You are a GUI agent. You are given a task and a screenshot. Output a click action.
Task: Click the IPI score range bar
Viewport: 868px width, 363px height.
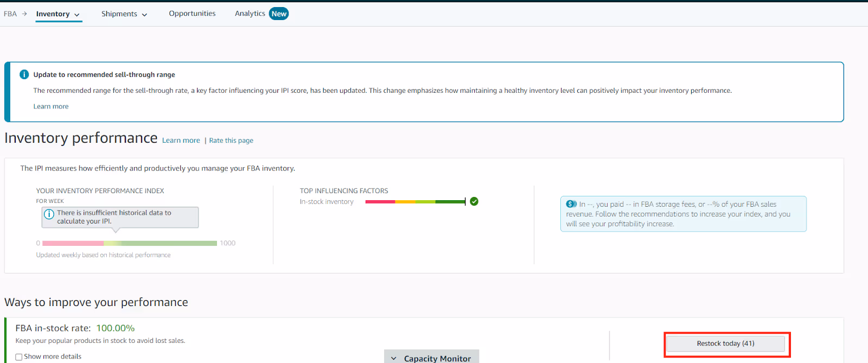click(x=130, y=243)
